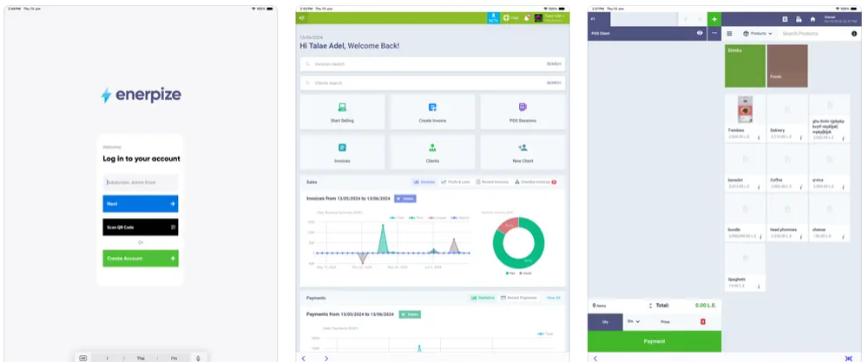
Task: Select order tab #1 in POS
Action: click(599, 19)
